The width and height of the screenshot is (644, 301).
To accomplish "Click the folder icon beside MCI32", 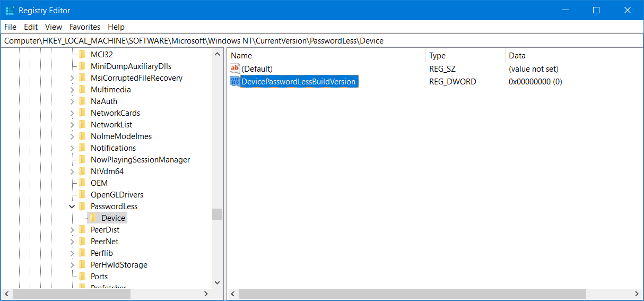I will pos(82,55).
